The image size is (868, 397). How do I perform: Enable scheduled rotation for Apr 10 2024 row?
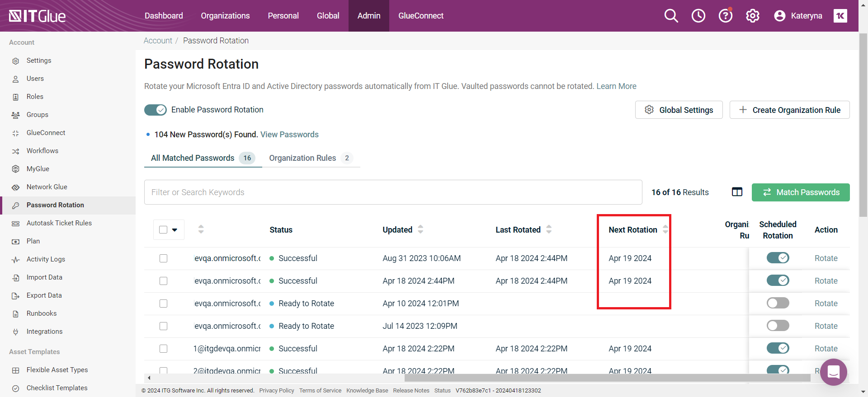[778, 303]
